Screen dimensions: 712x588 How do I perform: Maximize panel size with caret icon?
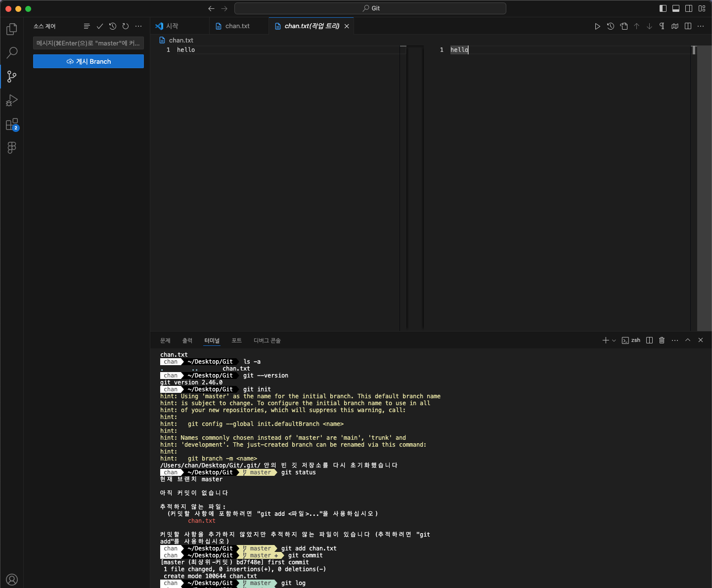[x=688, y=340]
